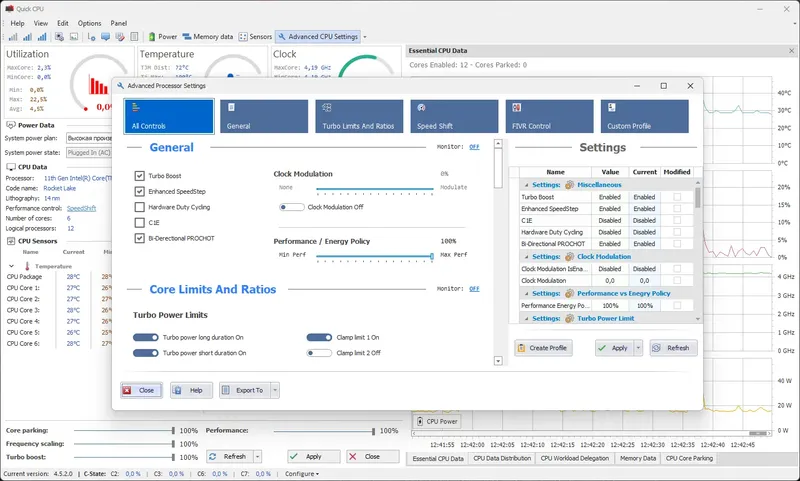This screenshot has width=800, height=481.
Task: Open the View menu
Action: click(41, 23)
